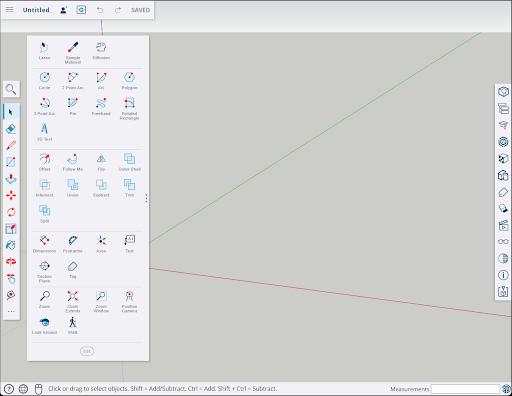Image resolution: width=512 pixels, height=396 pixels.
Task: Select the Rotated Rectangle tool
Action: [129, 109]
